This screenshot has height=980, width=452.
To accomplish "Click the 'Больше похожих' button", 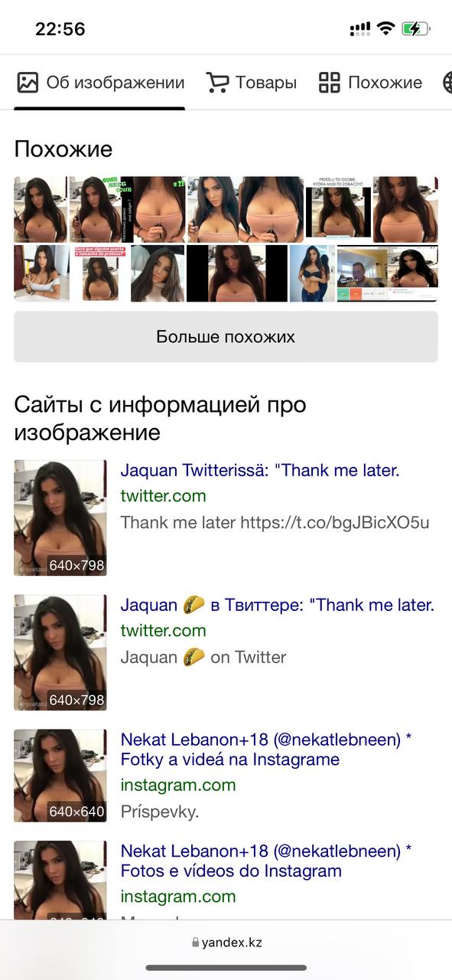I will (226, 337).
